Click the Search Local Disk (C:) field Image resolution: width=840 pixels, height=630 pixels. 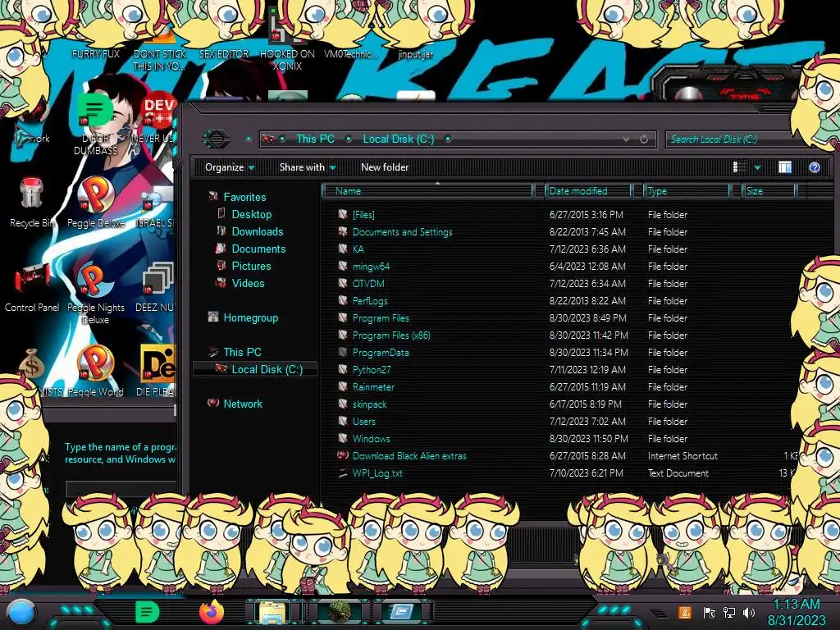click(x=728, y=139)
